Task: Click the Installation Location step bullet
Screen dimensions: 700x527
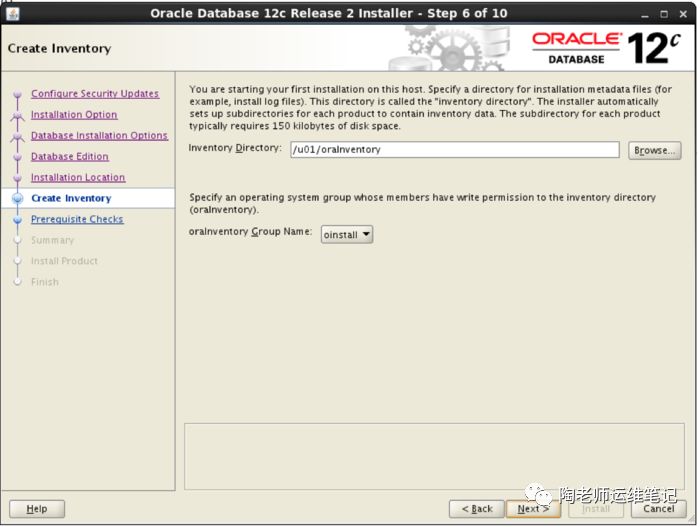Action: point(17,178)
